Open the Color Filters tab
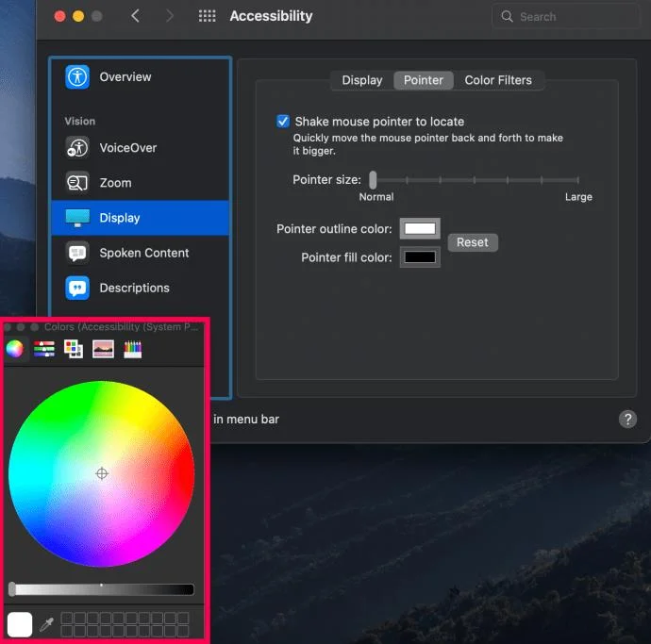 (498, 80)
